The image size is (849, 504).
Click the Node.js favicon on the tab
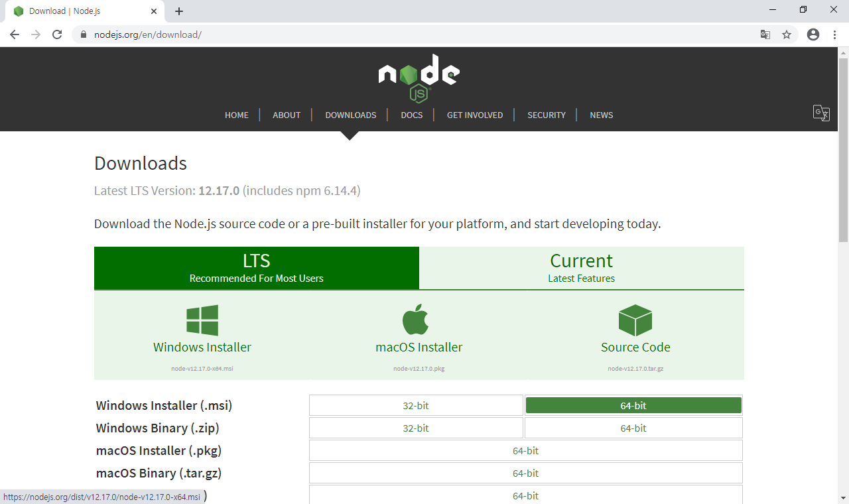pyautogui.click(x=19, y=11)
